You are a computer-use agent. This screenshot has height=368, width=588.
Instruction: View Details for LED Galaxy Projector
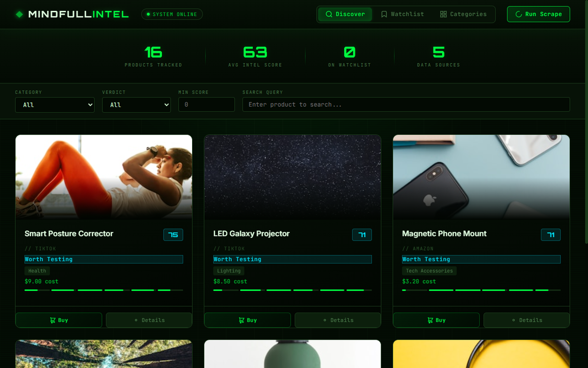point(338,320)
